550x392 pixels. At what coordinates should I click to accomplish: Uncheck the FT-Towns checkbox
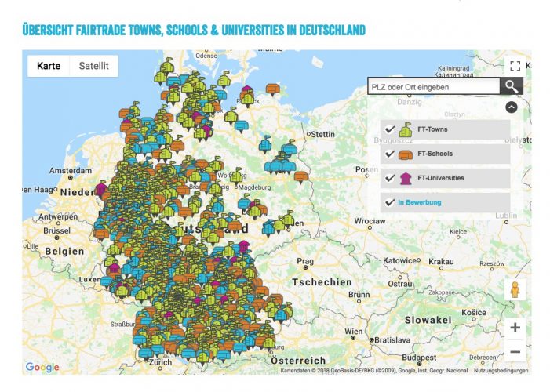[x=390, y=129]
